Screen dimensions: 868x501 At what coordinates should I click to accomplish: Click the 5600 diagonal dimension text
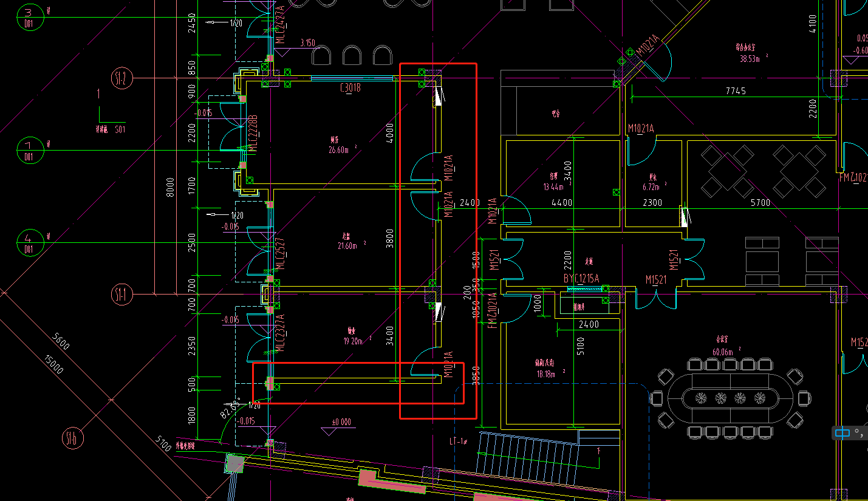[61, 342]
